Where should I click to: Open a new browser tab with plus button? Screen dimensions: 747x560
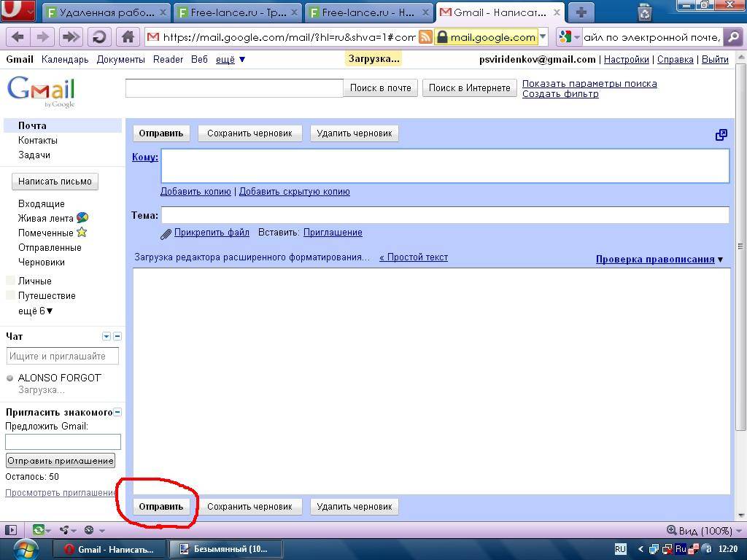[x=581, y=12]
